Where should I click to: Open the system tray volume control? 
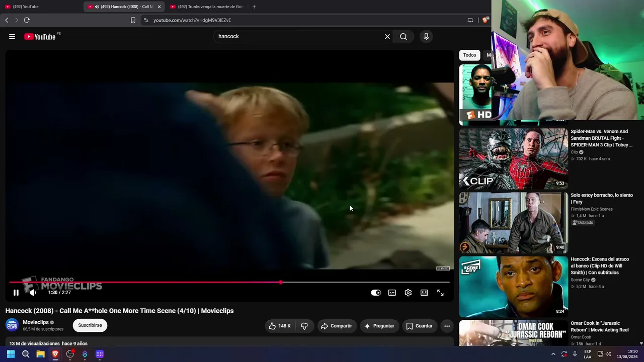pos(608,354)
